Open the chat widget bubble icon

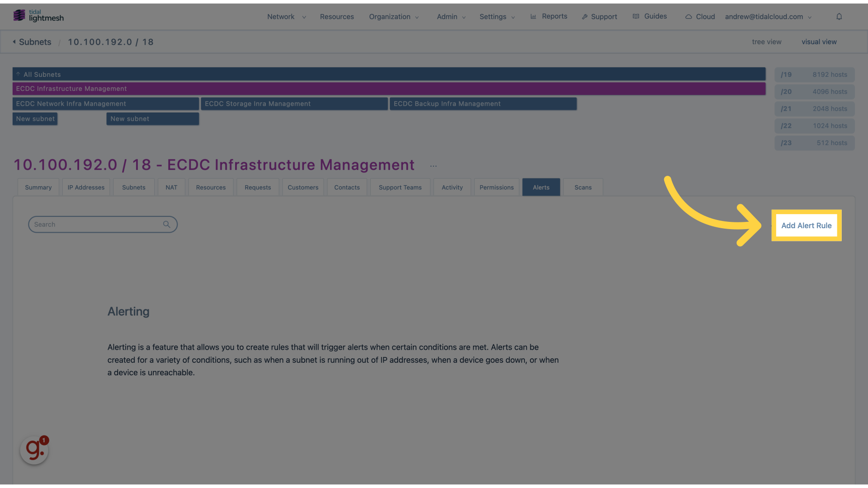34,450
